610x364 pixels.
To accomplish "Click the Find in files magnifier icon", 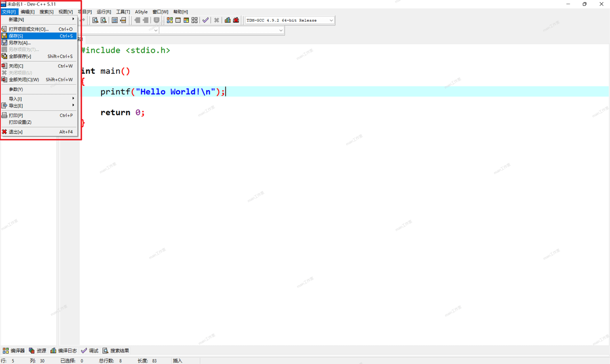I will pos(104,20).
